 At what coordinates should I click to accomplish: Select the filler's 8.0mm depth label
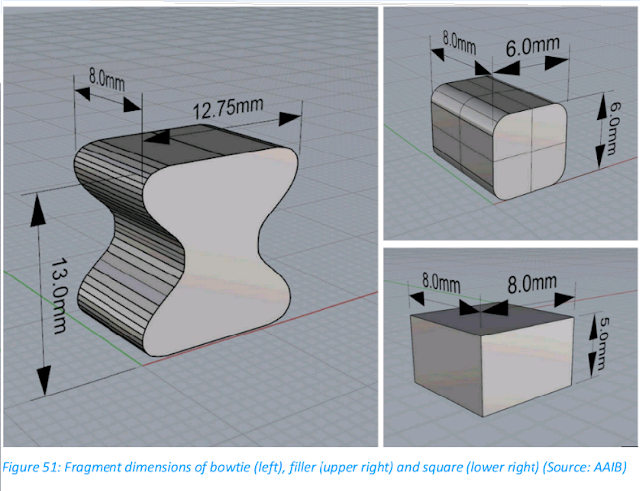pyautogui.click(x=460, y=43)
